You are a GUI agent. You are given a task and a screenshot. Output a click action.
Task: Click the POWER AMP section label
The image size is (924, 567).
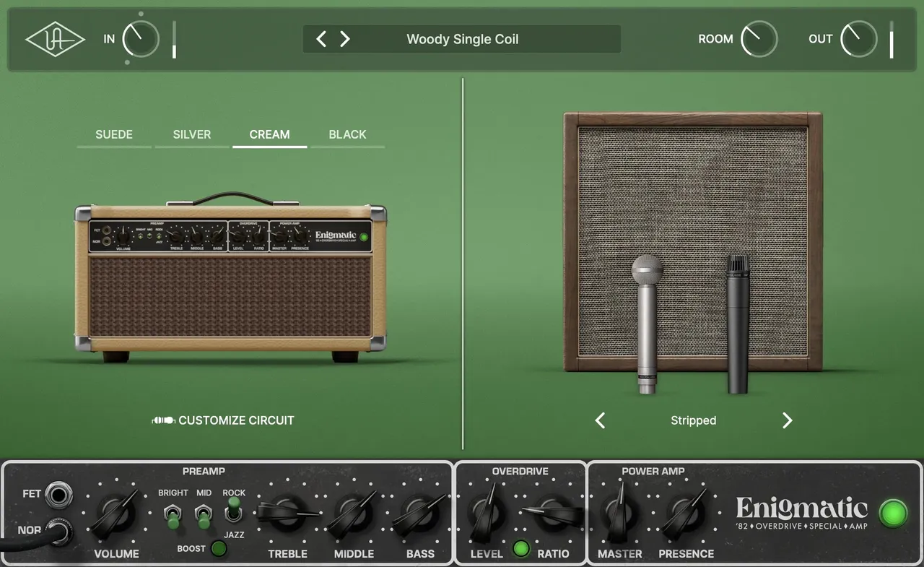(653, 471)
